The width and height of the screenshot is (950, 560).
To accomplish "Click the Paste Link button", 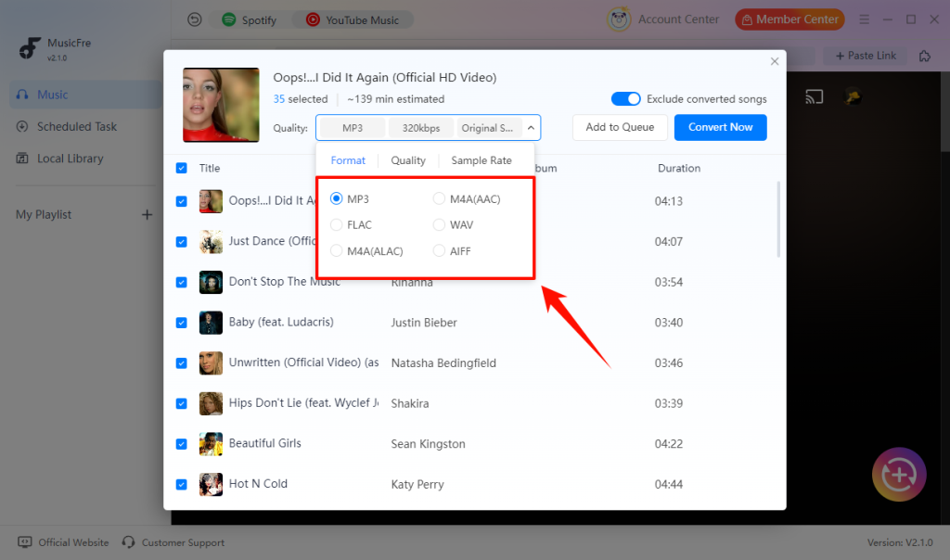I will pos(866,56).
